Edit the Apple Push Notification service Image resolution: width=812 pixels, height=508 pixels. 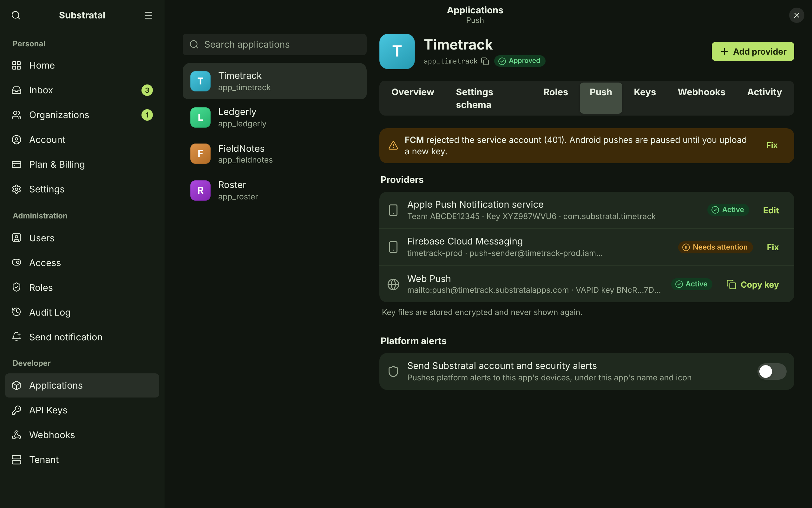(x=771, y=210)
